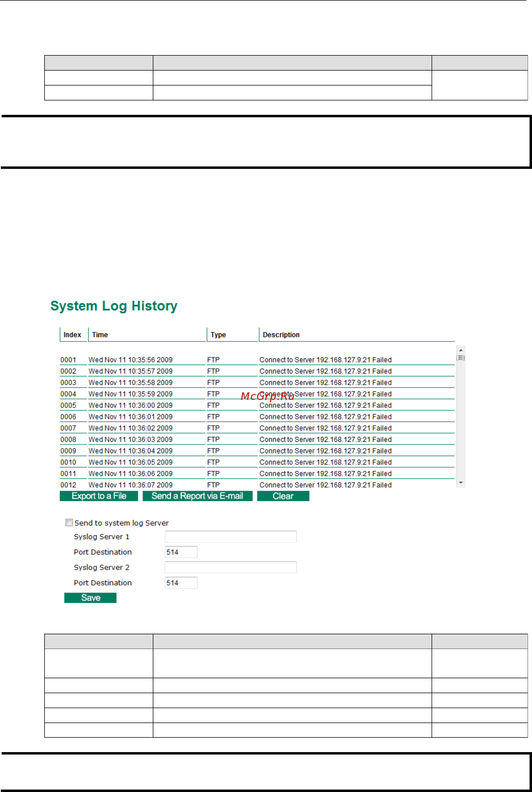Click time 'Wed Nov 11 10:36:04 2009'
532x792 pixels.
pos(131,451)
